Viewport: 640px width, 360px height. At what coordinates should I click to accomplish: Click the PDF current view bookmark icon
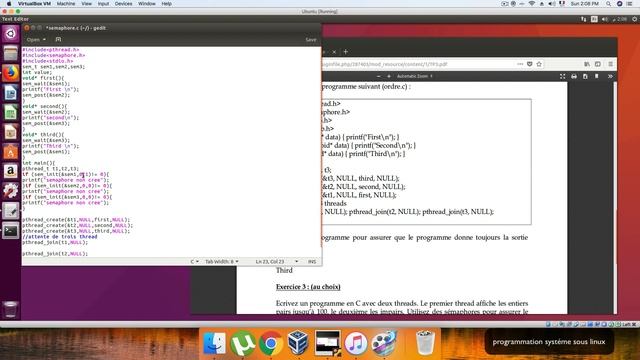coord(597,76)
